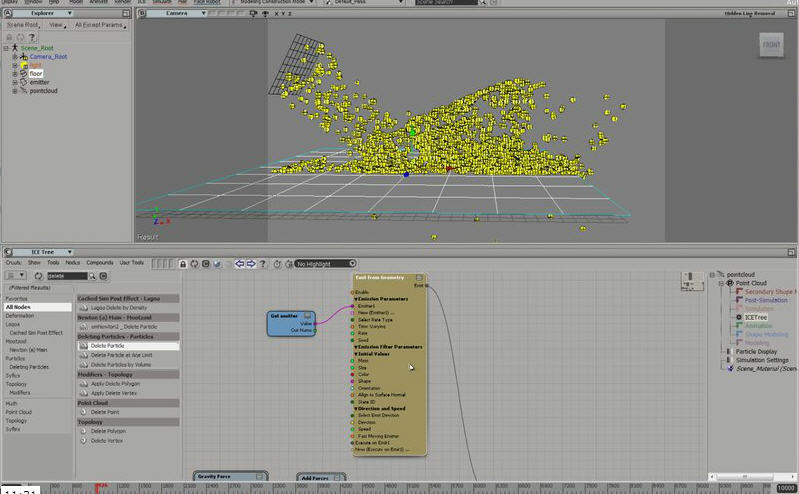Open the No Highlight dropdown

[324, 264]
